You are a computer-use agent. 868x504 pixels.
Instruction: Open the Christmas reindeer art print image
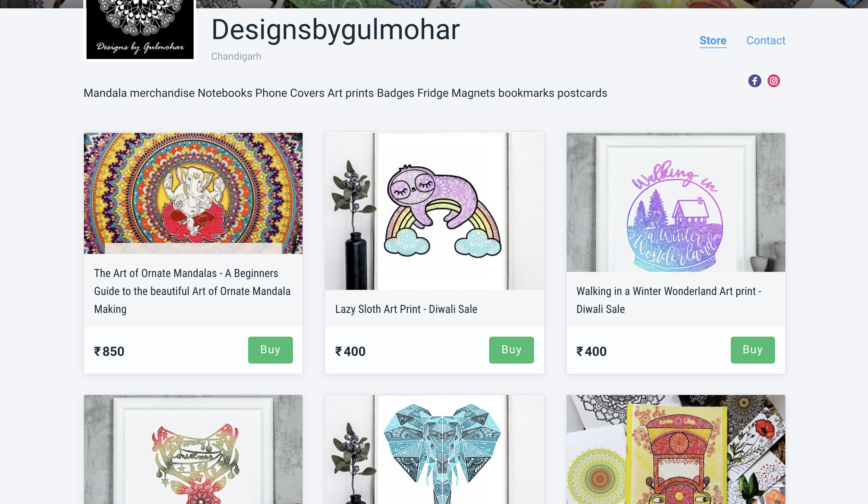193,449
